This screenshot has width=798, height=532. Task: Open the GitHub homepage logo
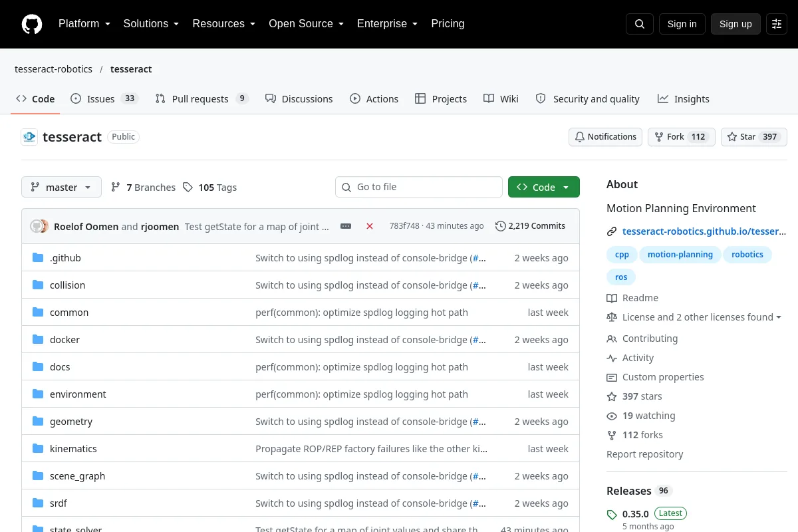pos(32,24)
